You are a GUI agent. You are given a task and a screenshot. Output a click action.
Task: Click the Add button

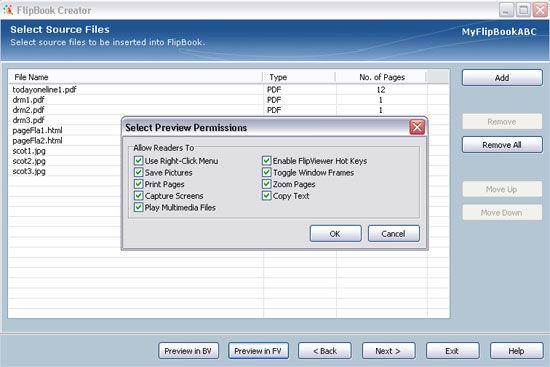502,78
